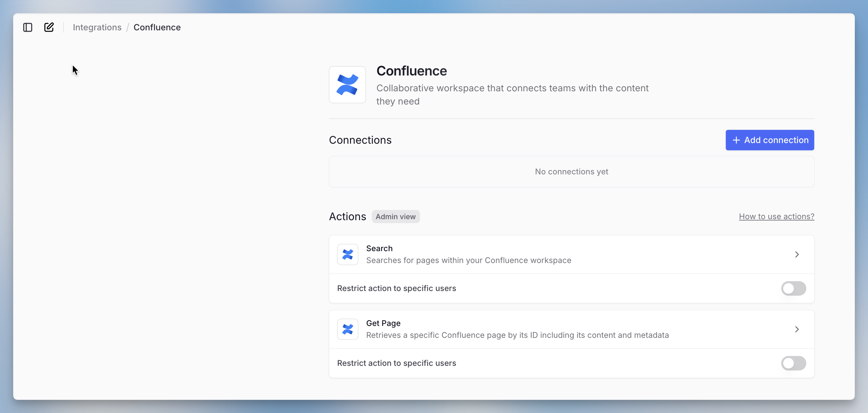Click the new chat compose icon
Image resolution: width=868 pixels, height=413 pixels.
point(49,27)
